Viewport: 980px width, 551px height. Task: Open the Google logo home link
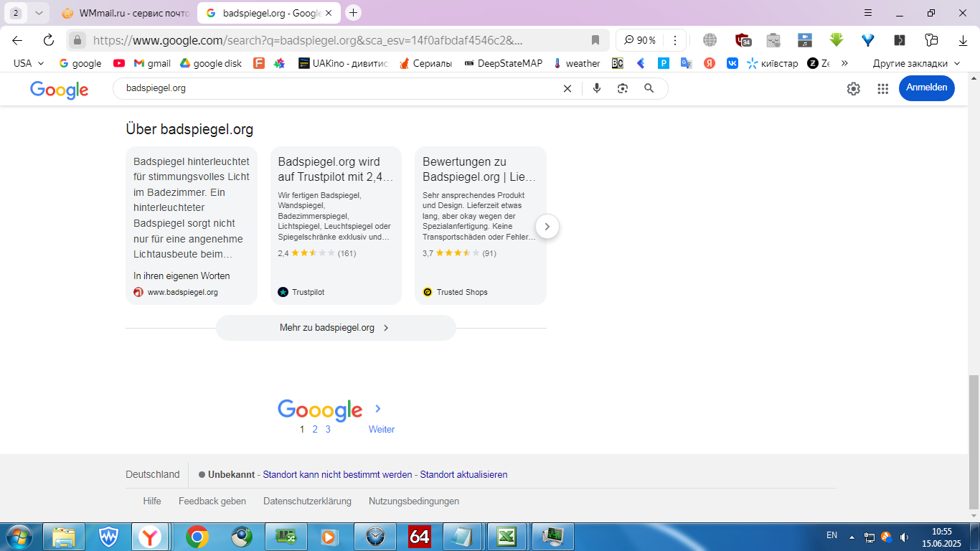tap(60, 90)
